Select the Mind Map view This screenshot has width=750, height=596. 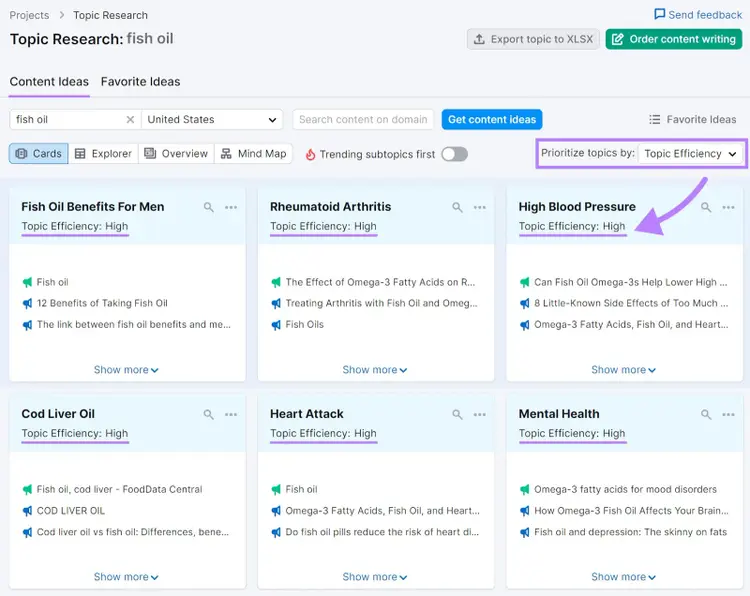tap(253, 154)
